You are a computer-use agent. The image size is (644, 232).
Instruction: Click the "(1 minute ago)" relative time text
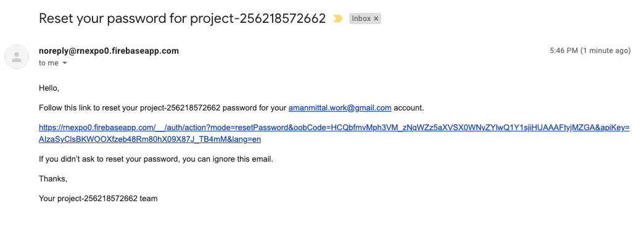pos(605,51)
